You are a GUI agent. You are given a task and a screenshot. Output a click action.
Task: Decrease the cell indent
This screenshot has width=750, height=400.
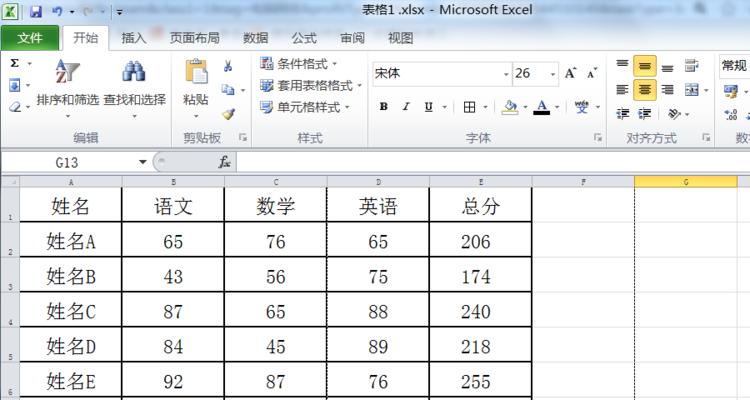(622, 114)
